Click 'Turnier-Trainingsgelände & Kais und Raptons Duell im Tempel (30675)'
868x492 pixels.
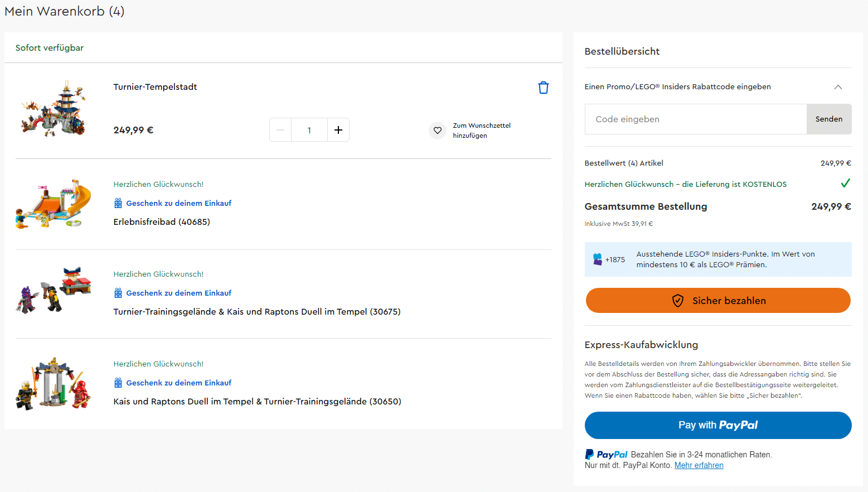[x=257, y=312]
